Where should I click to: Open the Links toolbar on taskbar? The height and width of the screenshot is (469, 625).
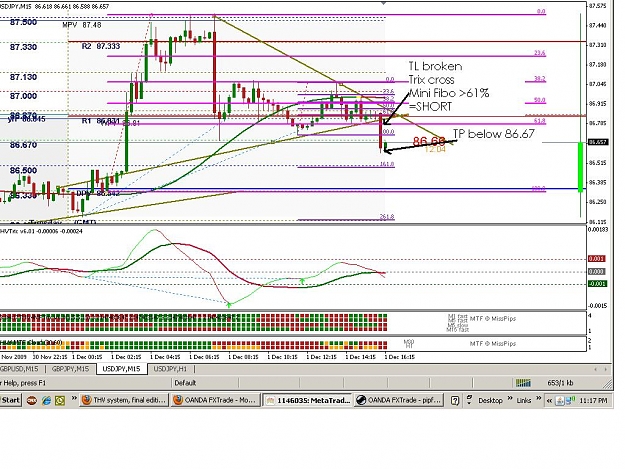(x=524, y=400)
